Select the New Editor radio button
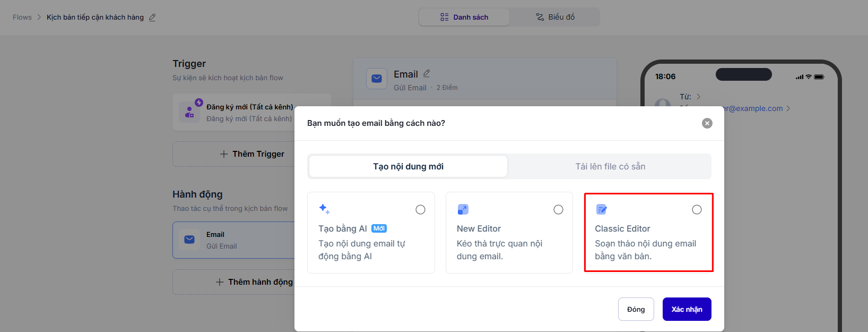 click(x=558, y=210)
